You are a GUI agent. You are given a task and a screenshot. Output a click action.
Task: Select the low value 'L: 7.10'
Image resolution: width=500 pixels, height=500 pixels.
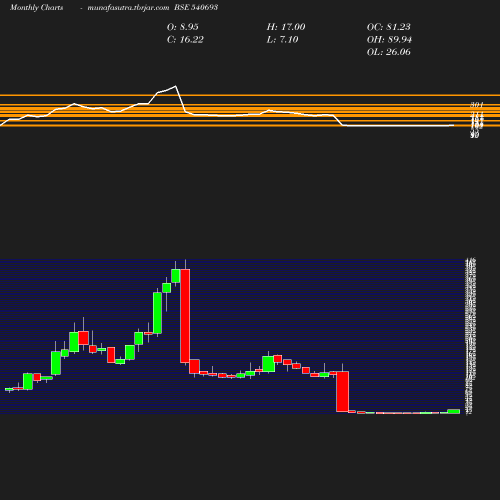pos(283,40)
